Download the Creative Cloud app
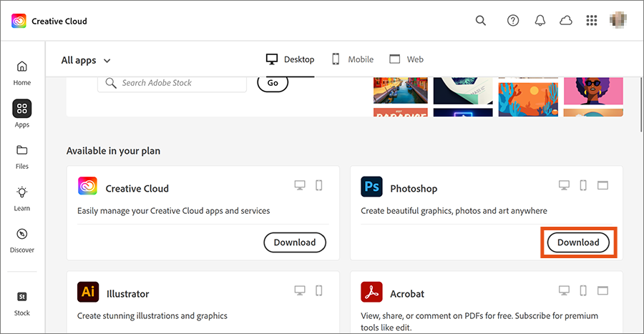 point(295,242)
